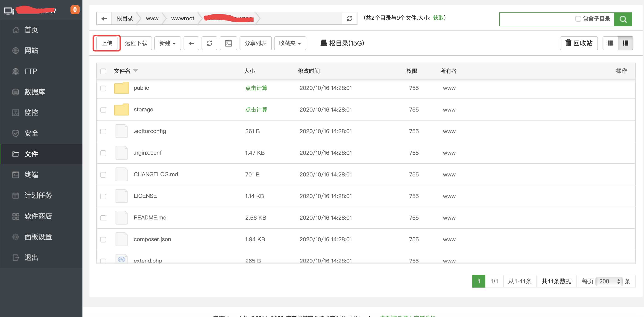644x317 pixels.
Task: Click the 终端 terminal icon in sidebar
Action: pyautogui.click(x=15, y=175)
